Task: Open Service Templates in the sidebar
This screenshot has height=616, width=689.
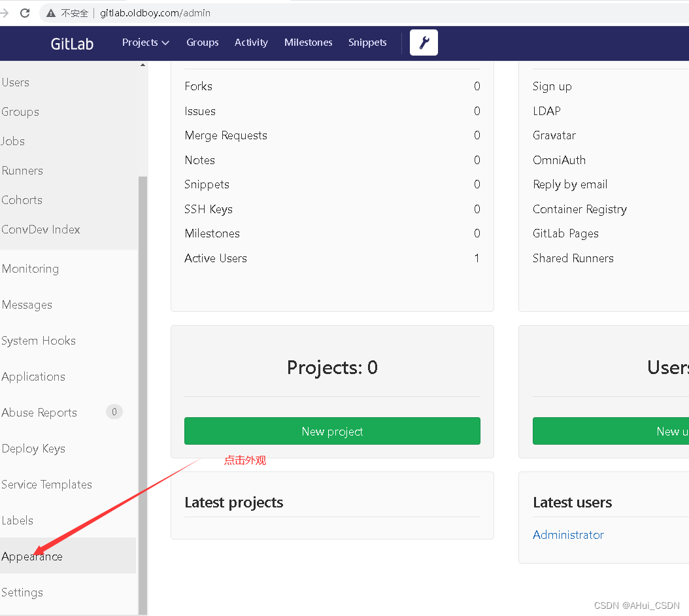Action: [46, 485]
